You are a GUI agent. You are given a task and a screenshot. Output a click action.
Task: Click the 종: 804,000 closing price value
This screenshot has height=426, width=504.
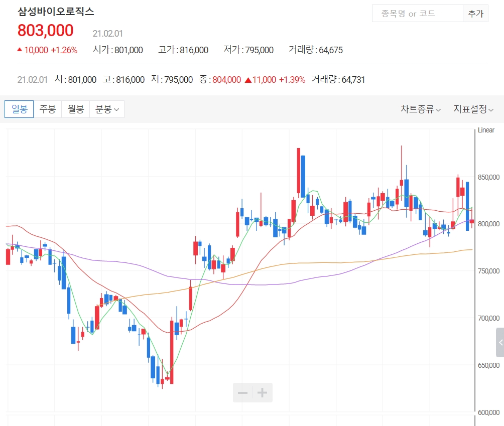220,79
